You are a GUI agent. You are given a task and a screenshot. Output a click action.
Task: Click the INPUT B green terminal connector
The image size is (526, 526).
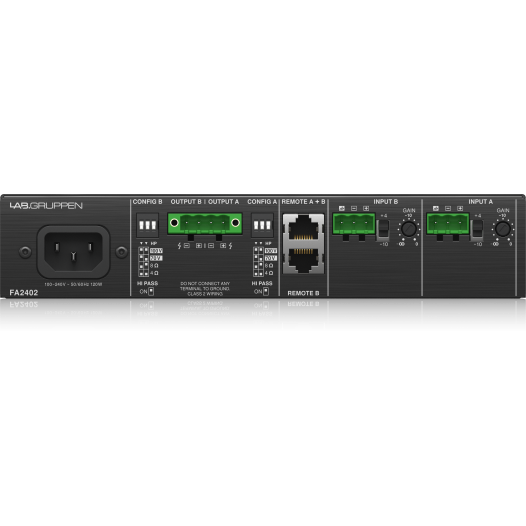coord(354,224)
